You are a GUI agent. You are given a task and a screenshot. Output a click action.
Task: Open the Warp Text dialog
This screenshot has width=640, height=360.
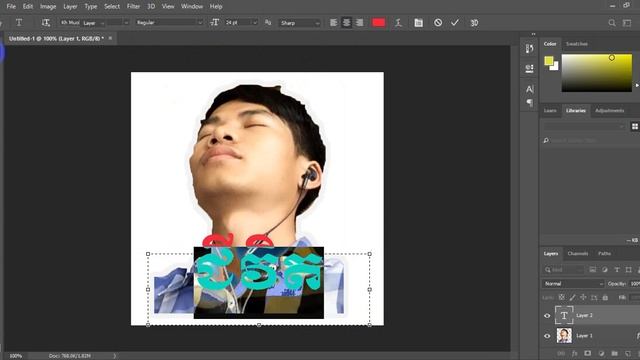pos(398,23)
